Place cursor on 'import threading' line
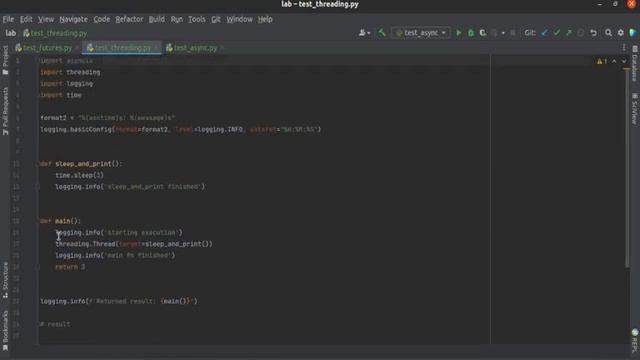 (x=70, y=72)
